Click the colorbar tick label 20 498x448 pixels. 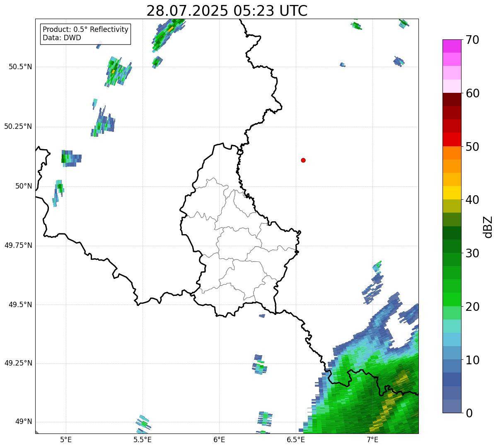tap(472, 307)
